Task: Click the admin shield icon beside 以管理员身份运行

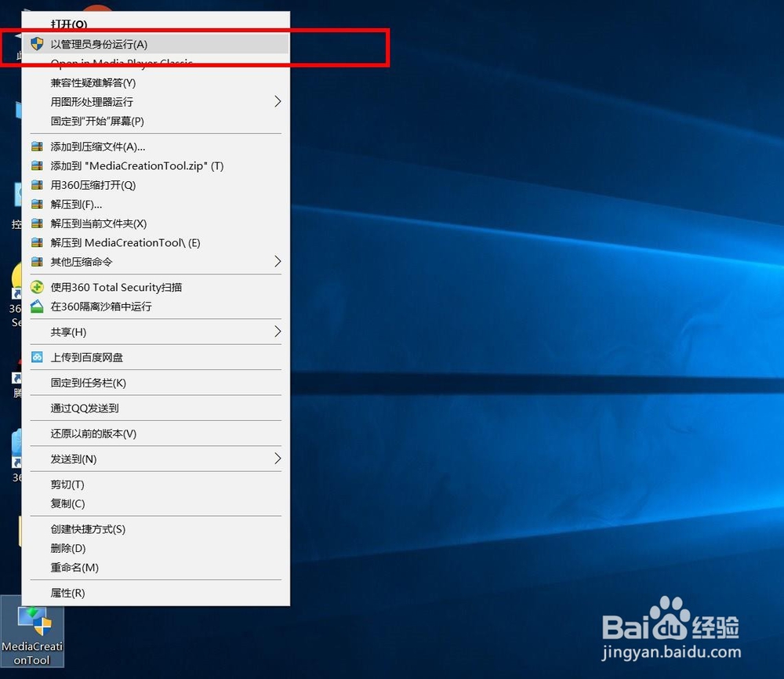Action: pos(37,44)
